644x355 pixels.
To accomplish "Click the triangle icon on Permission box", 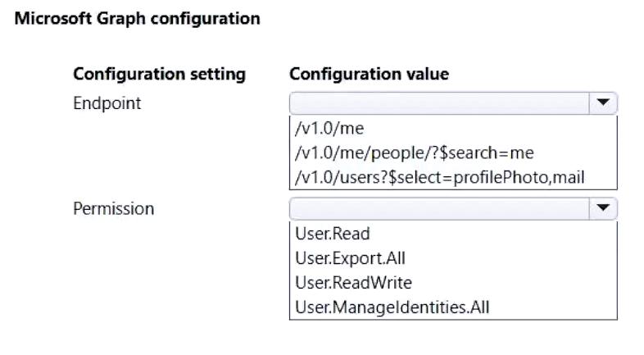I will pyautogui.click(x=603, y=208).
